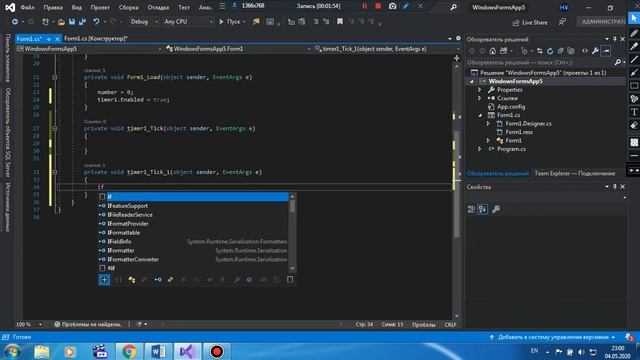Start debugging with Пуск button
The image size is (640, 360).
pyautogui.click(x=229, y=22)
